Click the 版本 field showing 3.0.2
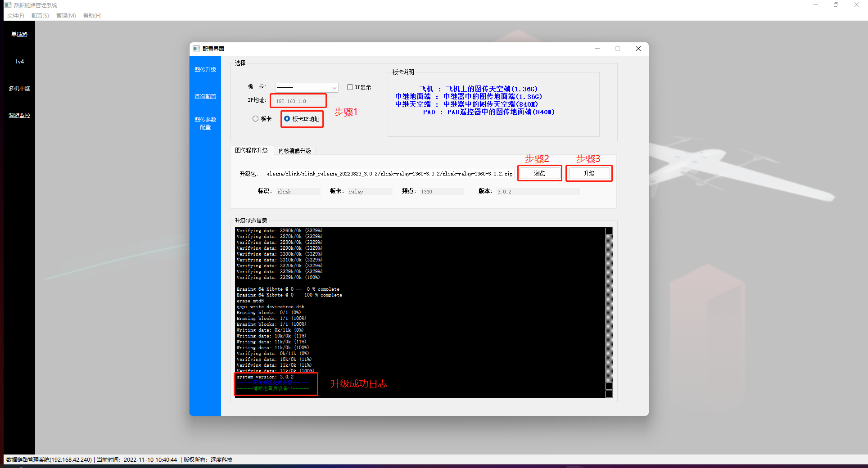 (538, 192)
